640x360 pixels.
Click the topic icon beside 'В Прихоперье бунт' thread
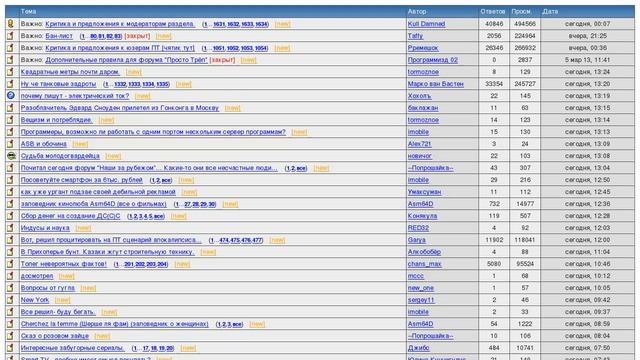(11, 252)
